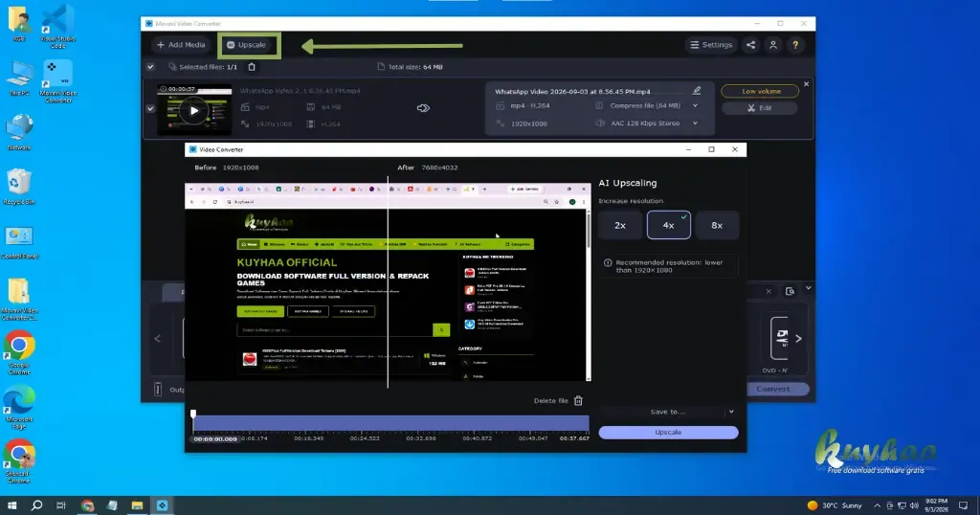Open the user account icon
Viewport: 980px width, 515px height.
[x=773, y=45]
